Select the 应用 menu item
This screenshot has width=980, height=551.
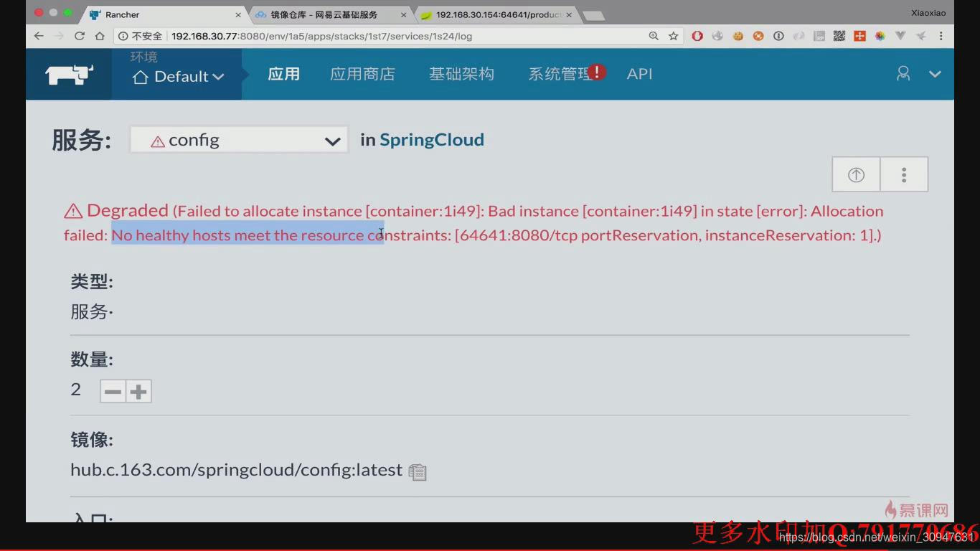click(x=283, y=74)
